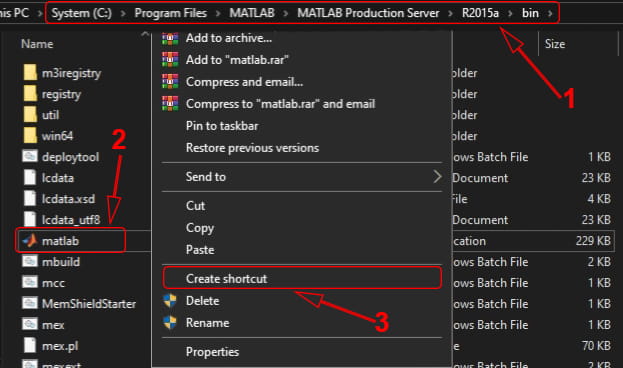Select the registry folder name
623x368 pixels.
click(61, 94)
